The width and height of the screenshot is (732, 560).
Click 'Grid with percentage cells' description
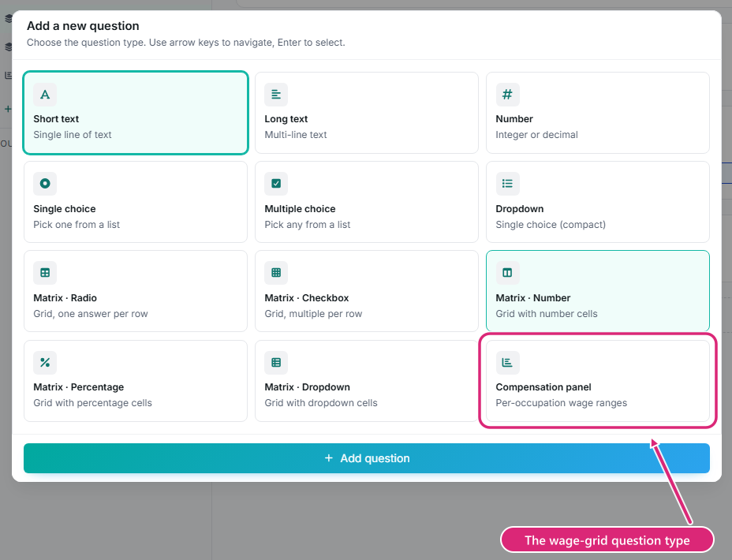pos(92,403)
